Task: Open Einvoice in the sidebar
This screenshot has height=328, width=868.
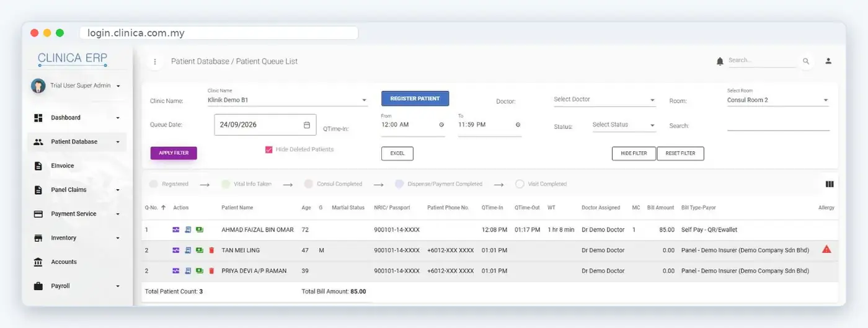Action: tap(77, 166)
